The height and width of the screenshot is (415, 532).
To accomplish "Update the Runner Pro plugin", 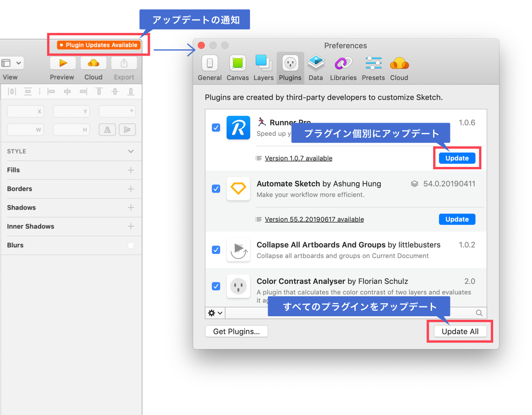I will point(457,158).
